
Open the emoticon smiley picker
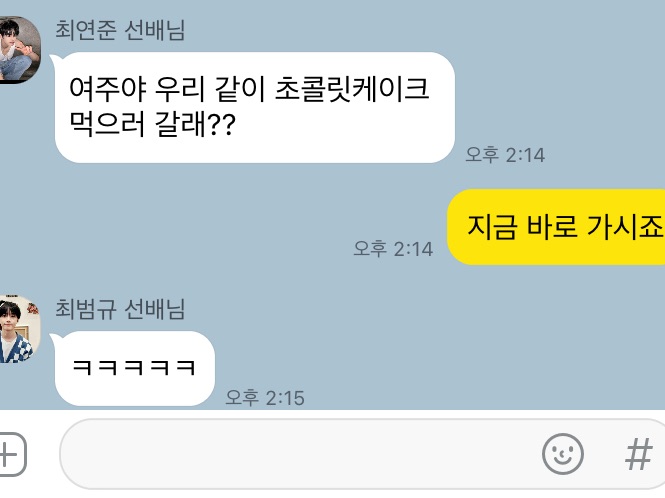click(x=562, y=453)
